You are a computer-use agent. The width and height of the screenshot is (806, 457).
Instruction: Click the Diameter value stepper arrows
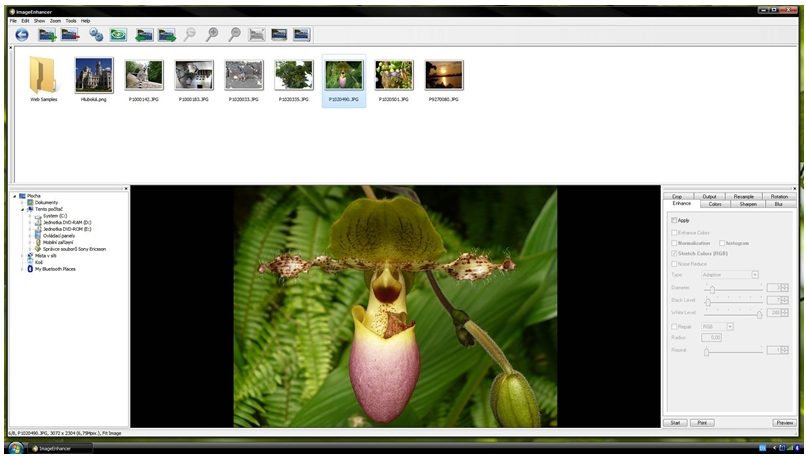(784, 287)
